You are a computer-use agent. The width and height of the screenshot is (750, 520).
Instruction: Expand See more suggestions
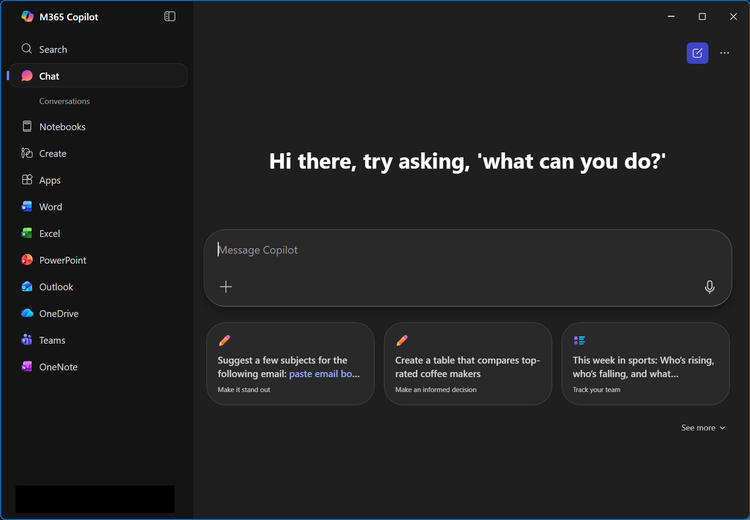[x=703, y=428]
